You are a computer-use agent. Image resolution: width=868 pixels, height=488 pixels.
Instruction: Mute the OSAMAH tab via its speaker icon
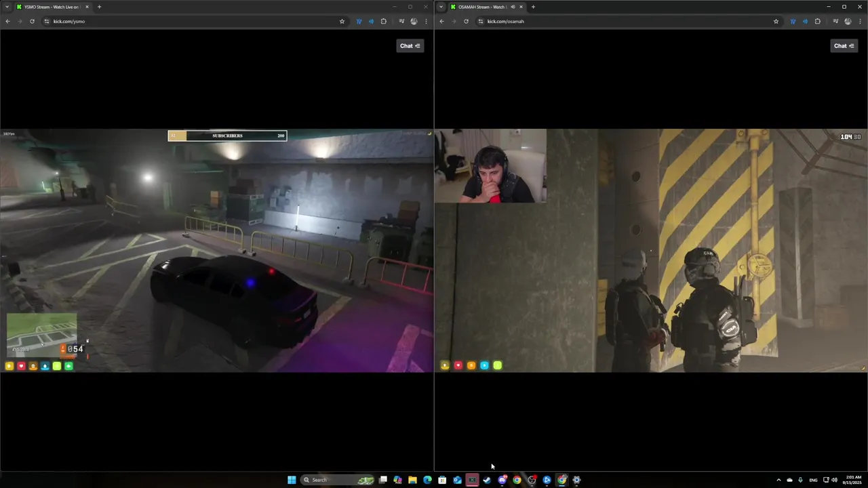pos(513,7)
